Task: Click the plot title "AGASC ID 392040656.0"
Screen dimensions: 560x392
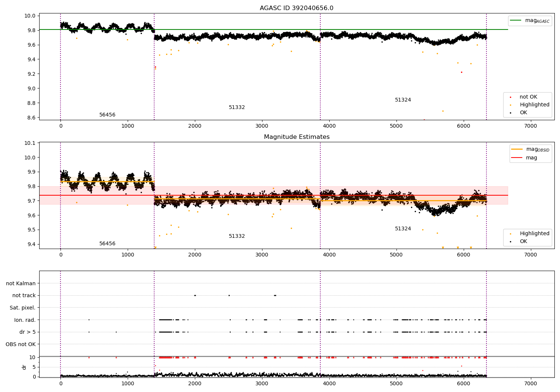Action: [x=296, y=8]
